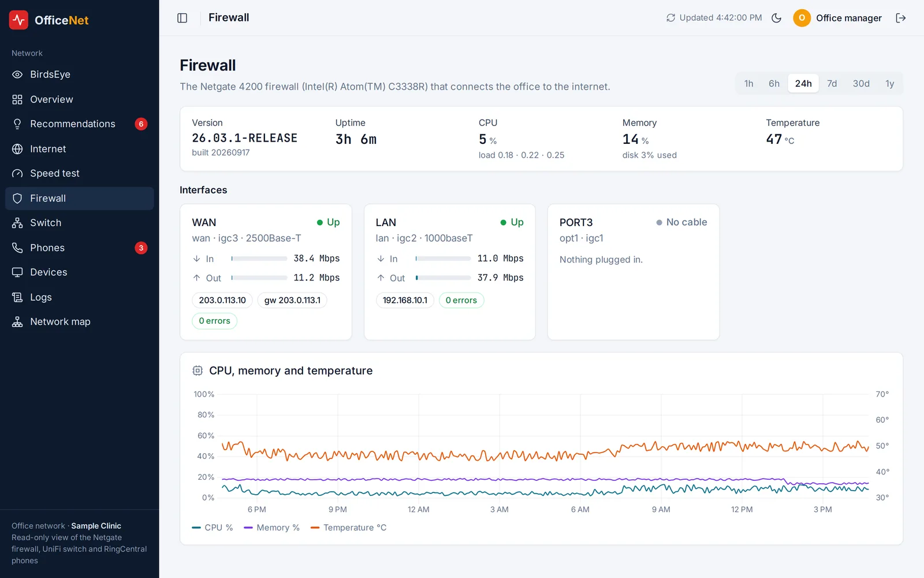Click the chip icon by chart title
Image resolution: width=924 pixels, height=578 pixels.
pos(198,370)
